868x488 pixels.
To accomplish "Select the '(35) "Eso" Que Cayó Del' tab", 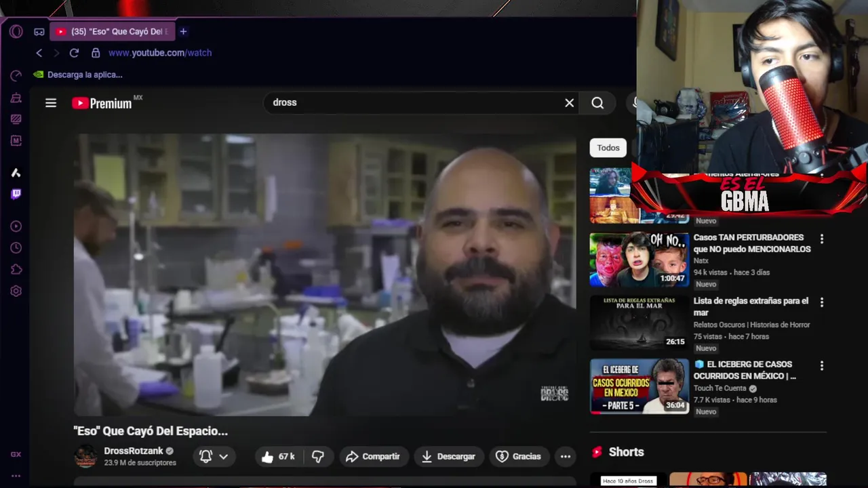I will pos(112,32).
